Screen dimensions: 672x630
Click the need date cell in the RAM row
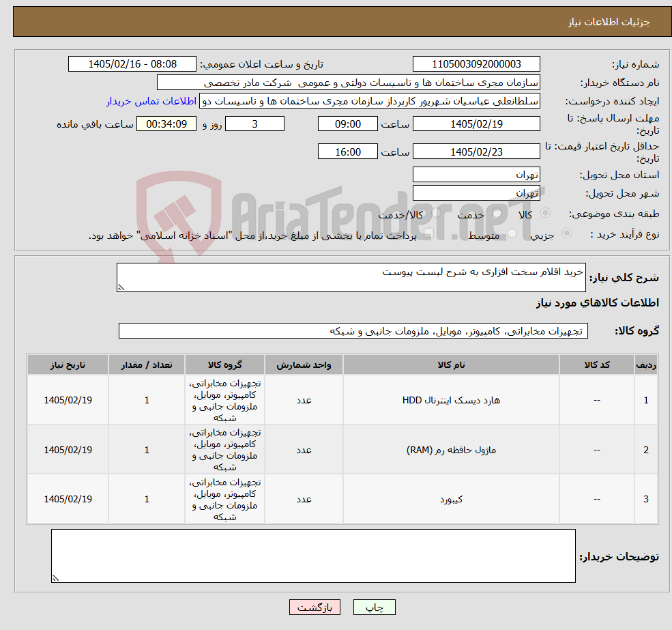(x=68, y=450)
